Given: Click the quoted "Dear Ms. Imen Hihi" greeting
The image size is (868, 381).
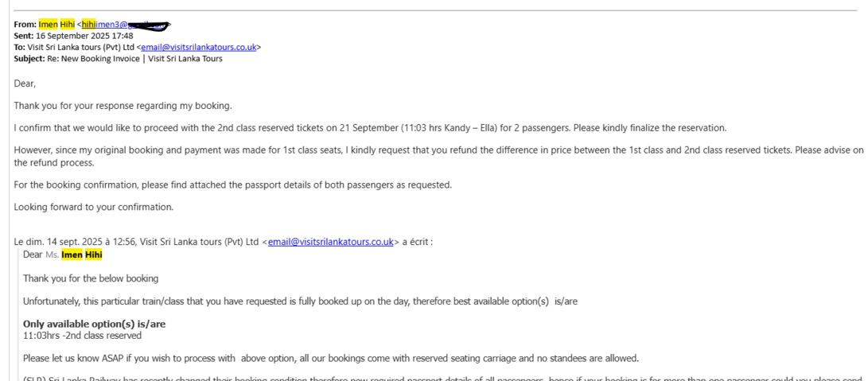Looking at the screenshot, I should (63, 255).
